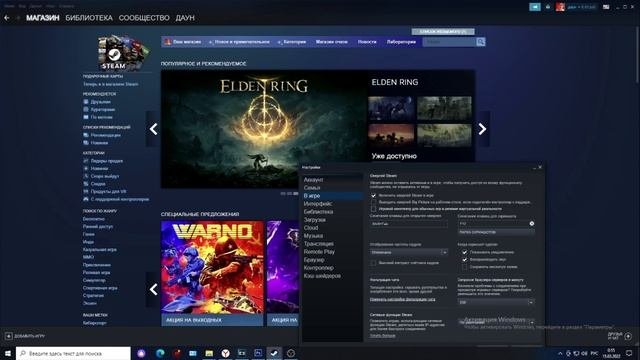
Task: Open File Explorer from the taskbar
Action: (x=209, y=353)
